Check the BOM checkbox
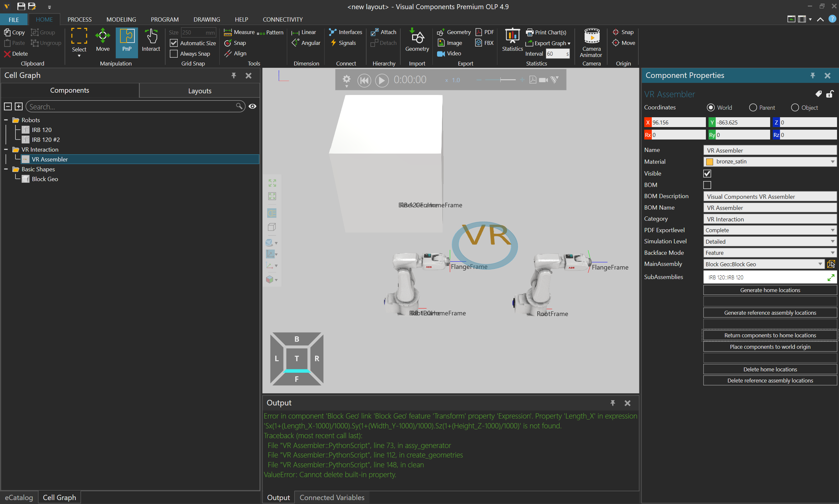Viewport: 839px width, 504px height. [x=707, y=185]
